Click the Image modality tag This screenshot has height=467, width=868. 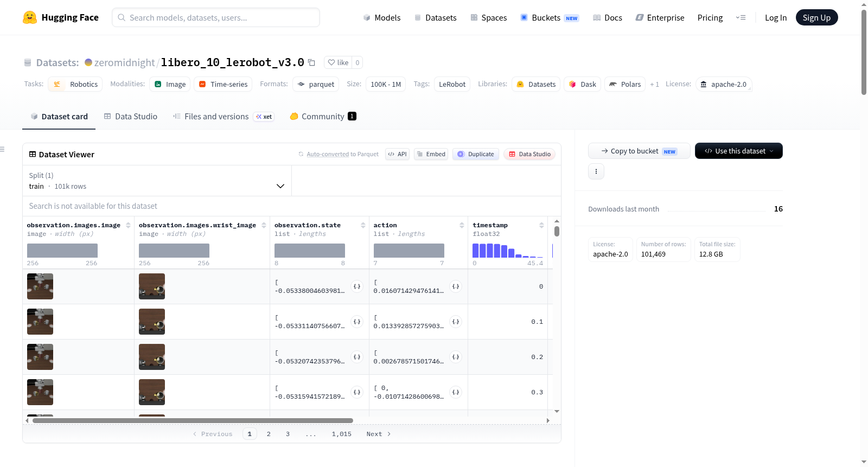(170, 84)
